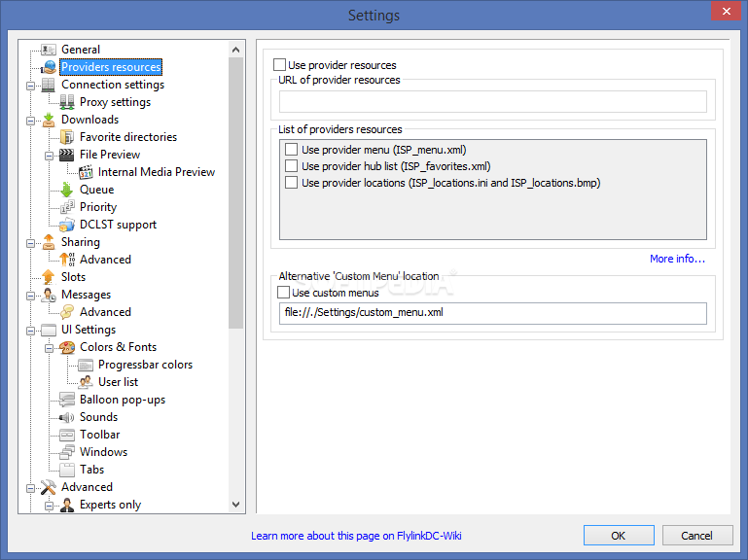The image size is (748, 560).
Task: Collapse the Sharing tree node
Action: [x=30, y=243]
